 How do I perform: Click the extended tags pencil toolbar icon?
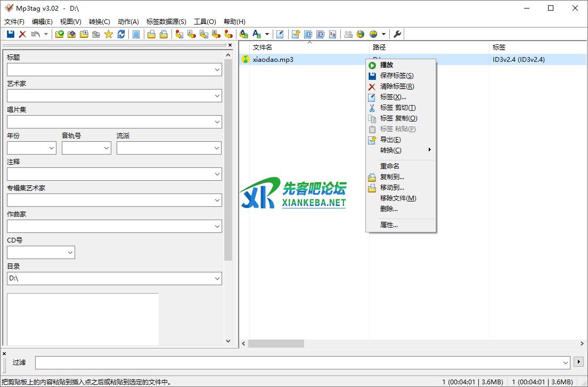pyautogui.click(x=280, y=34)
